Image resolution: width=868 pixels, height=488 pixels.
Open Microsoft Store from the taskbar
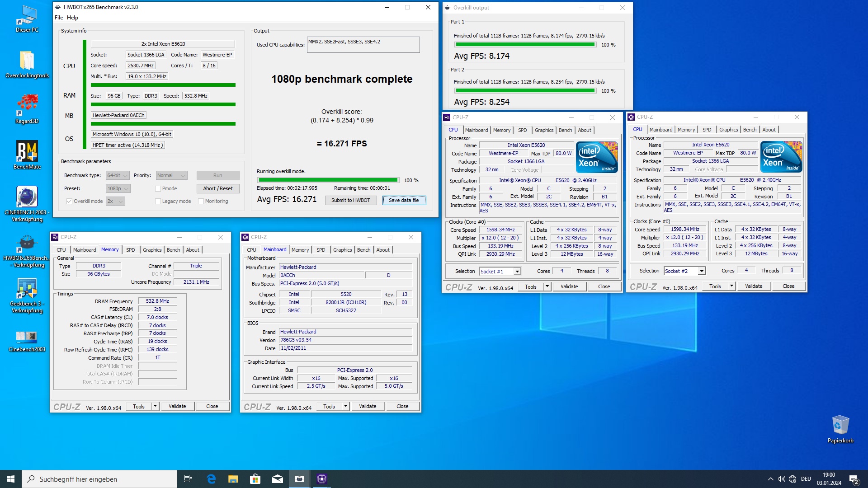[255, 479]
